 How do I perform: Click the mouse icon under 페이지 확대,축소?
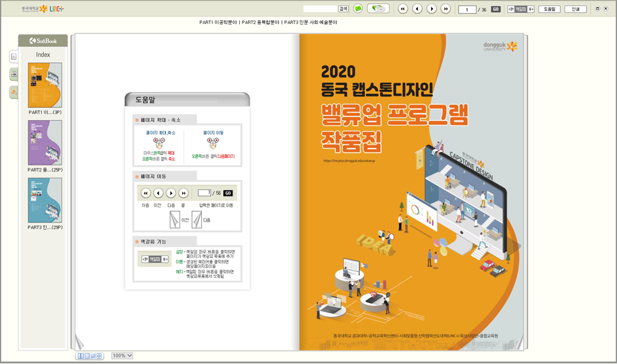point(159,143)
